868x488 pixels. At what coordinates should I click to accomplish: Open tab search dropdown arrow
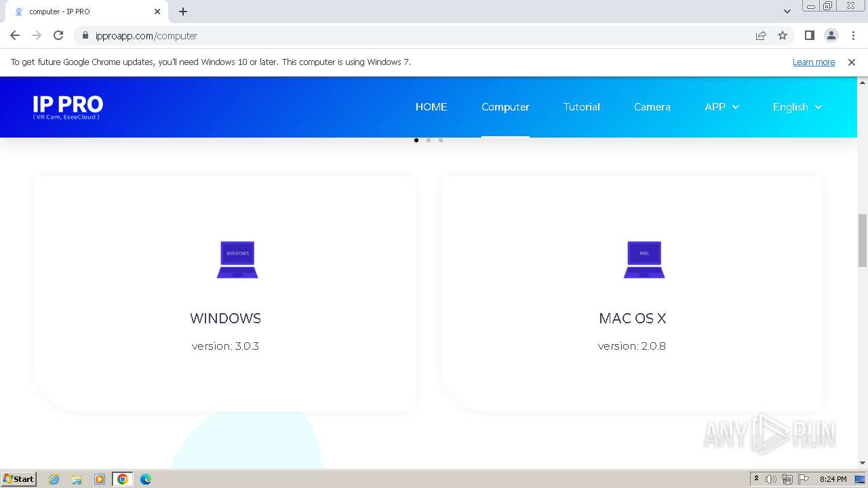click(x=787, y=12)
